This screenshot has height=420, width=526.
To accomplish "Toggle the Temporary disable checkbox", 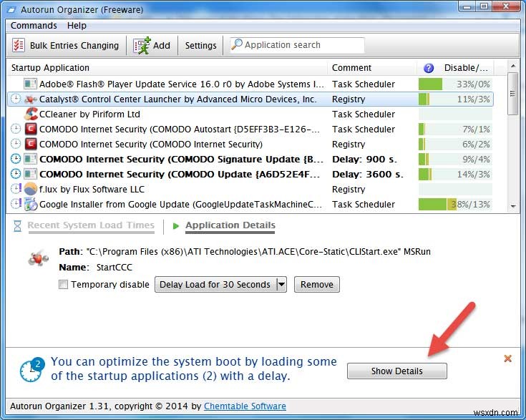I will click(x=63, y=285).
